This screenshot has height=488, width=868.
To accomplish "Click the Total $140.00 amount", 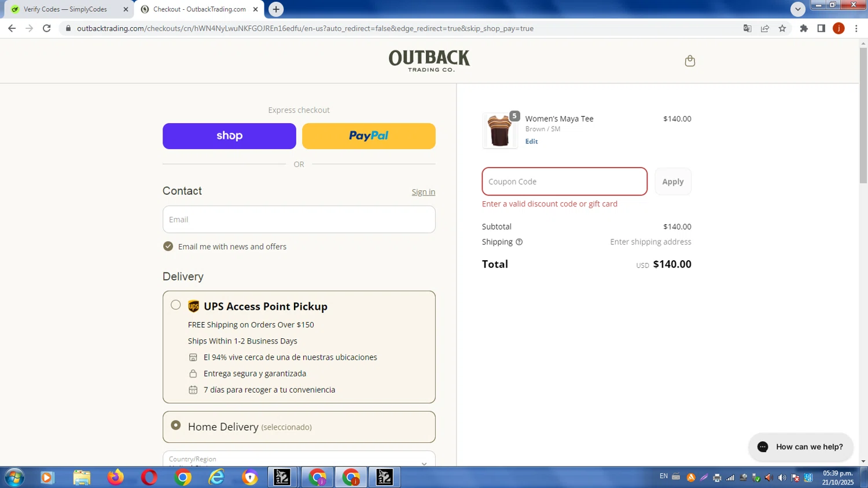I will point(672,264).
